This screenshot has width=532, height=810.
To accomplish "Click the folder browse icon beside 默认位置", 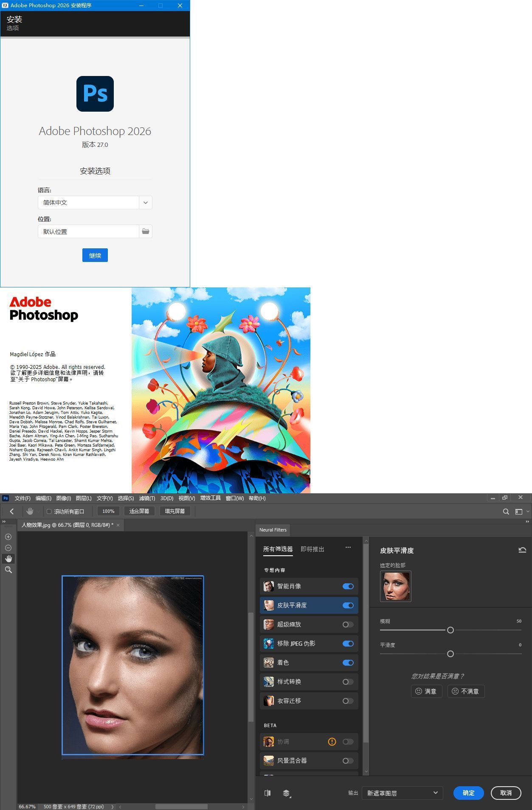I will click(145, 231).
